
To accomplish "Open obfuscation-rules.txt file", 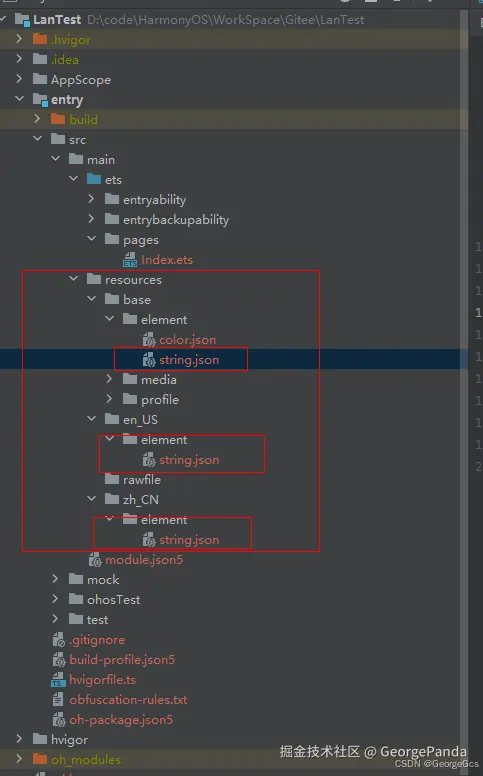I will click(x=128, y=699).
